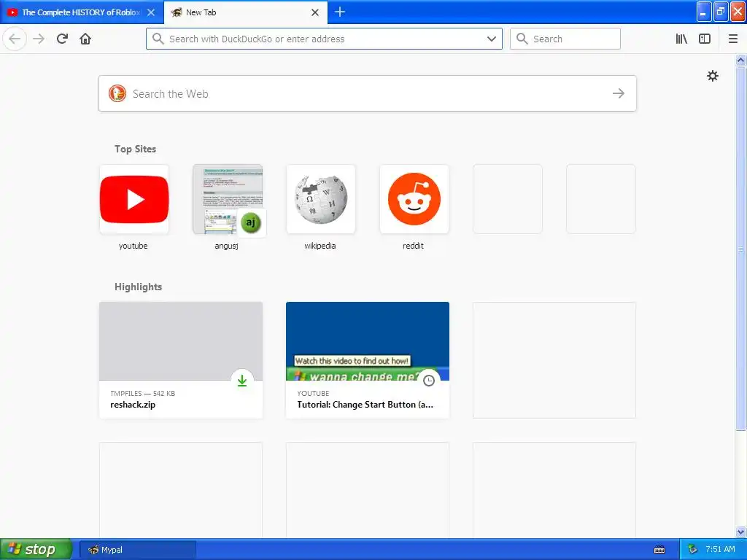Click the TMPFILES — 542 KB text
Viewport: 747px width, 560px height.
(x=142, y=393)
